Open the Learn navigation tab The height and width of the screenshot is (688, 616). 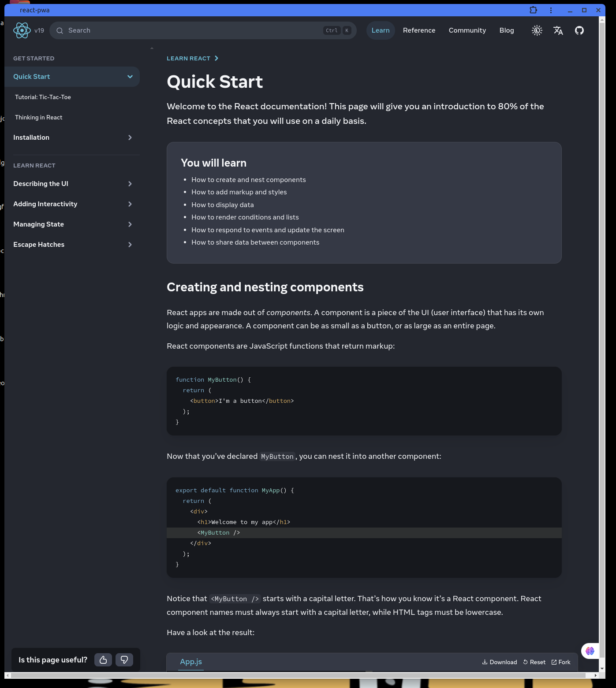point(381,30)
